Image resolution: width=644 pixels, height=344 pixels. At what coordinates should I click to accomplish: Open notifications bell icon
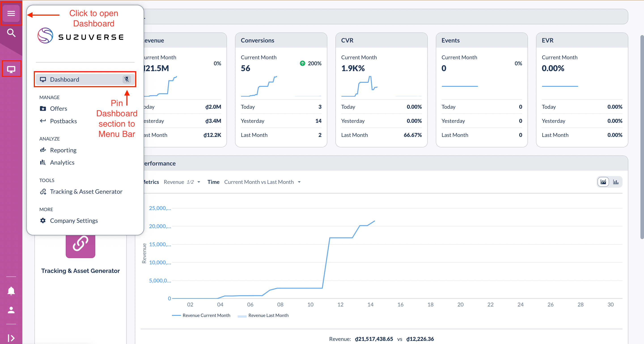pos(11,291)
